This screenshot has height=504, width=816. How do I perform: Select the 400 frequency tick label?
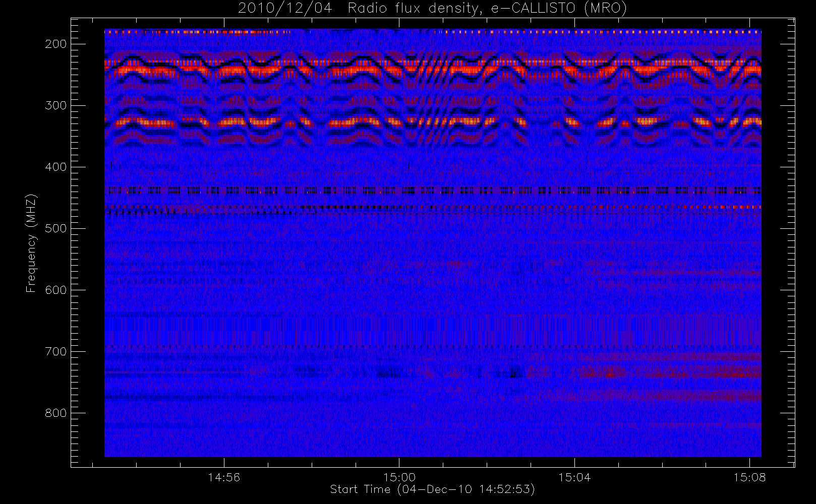[56, 167]
